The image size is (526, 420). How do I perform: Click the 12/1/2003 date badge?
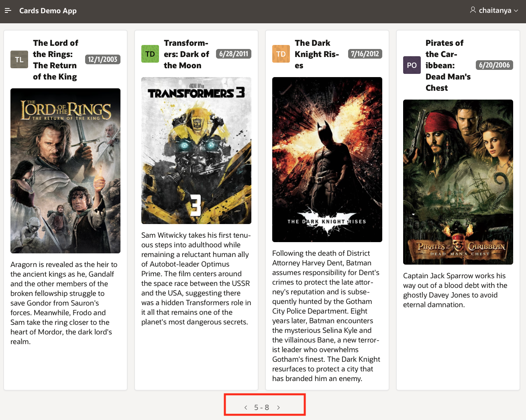coord(103,59)
